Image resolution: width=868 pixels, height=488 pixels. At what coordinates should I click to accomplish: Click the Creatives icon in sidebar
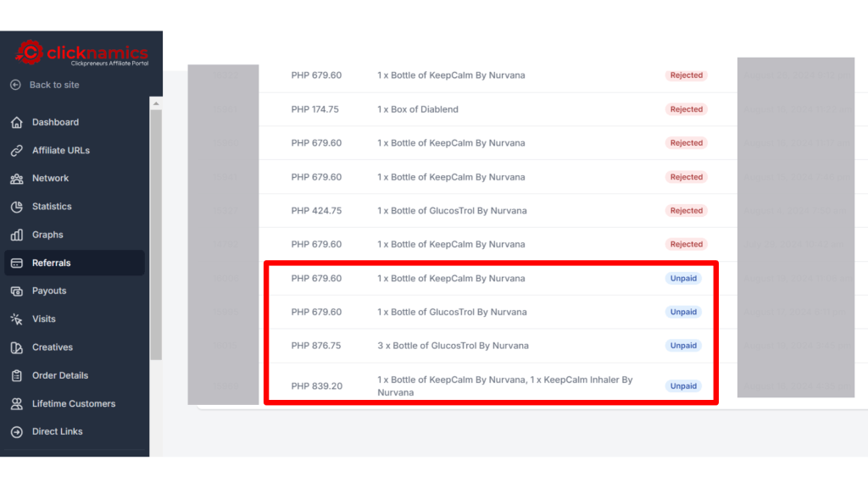coord(17,347)
